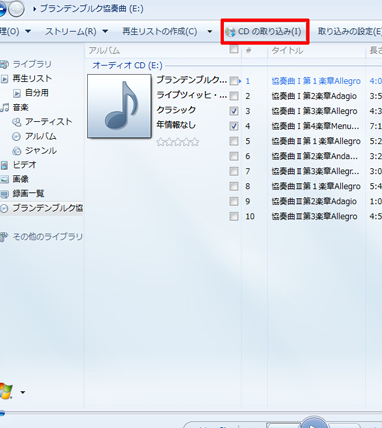
Task: Click the その他のライブラリ icon
Action: [x=4, y=237]
